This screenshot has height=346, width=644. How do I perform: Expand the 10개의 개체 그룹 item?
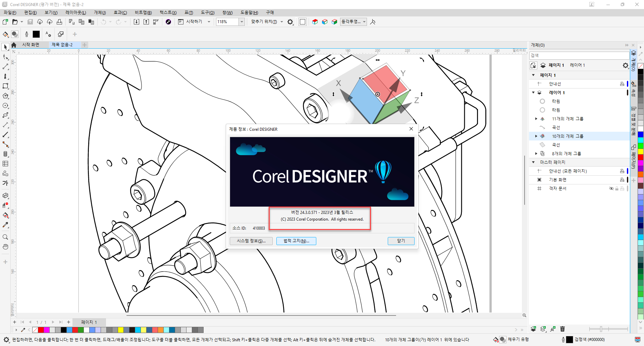(536, 136)
